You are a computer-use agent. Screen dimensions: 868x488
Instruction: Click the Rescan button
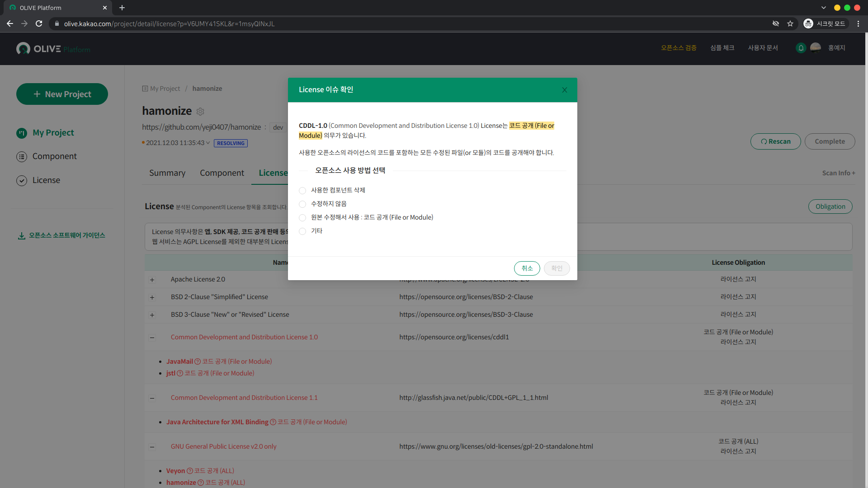(775, 141)
